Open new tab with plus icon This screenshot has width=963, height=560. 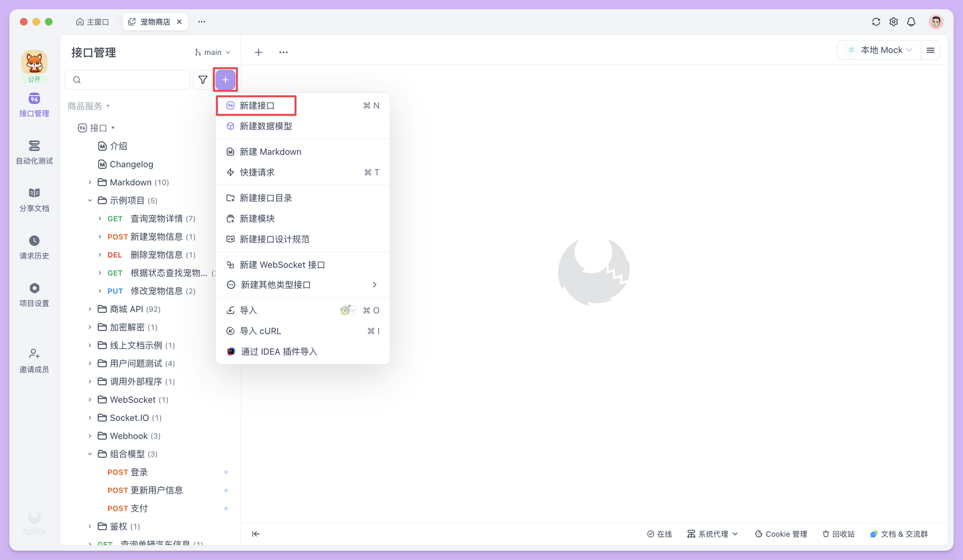(259, 52)
